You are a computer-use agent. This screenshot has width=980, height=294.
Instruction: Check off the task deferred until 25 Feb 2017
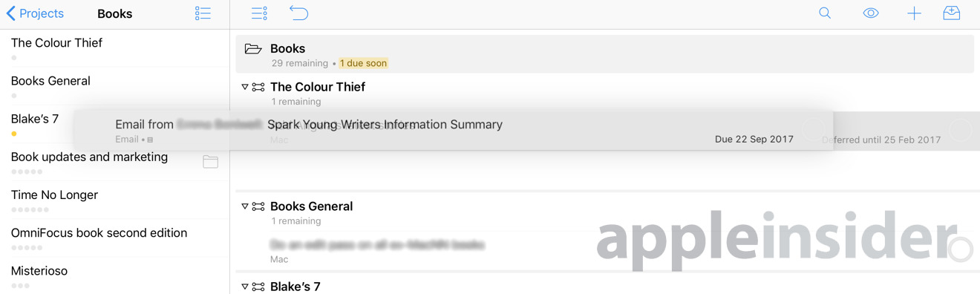pyautogui.click(x=961, y=130)
